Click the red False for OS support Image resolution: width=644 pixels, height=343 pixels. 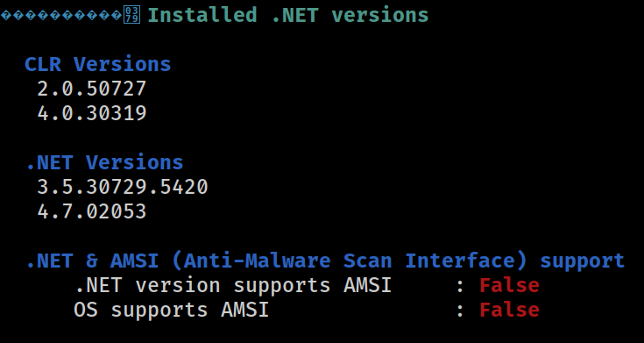pos(510,310)
